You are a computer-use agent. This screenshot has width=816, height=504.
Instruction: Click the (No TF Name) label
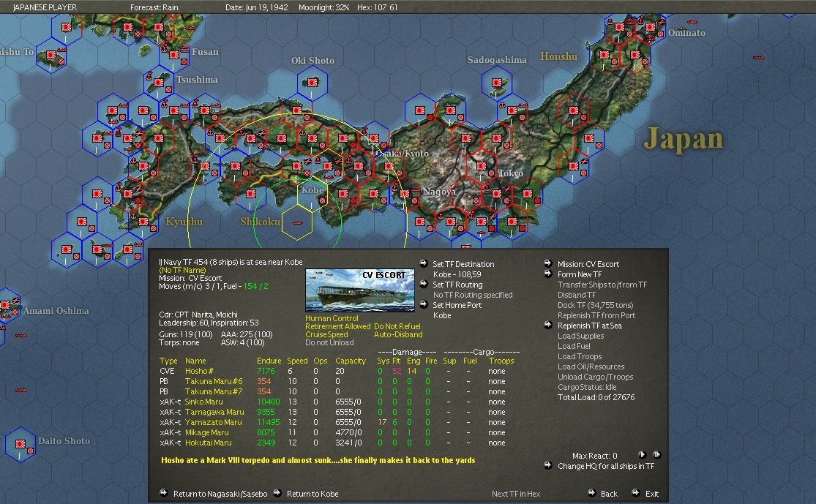click(183, 271)
